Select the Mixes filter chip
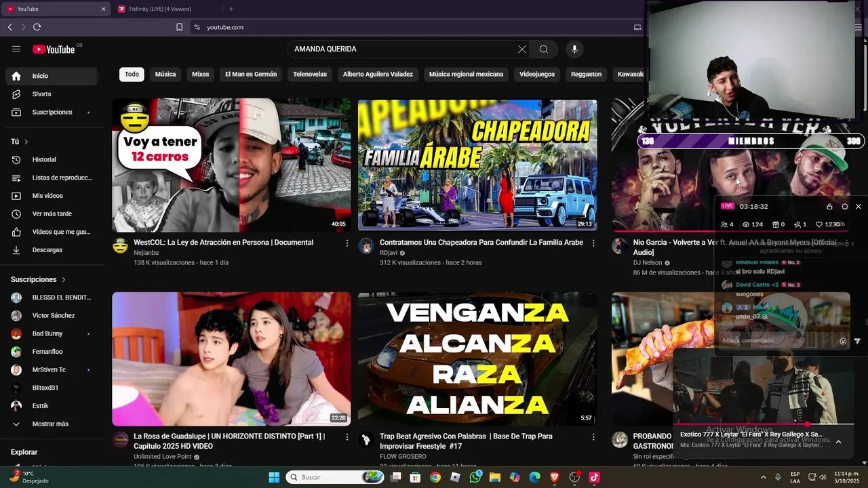This screenshot has width=868, height=488. click(x=201, y=74)
